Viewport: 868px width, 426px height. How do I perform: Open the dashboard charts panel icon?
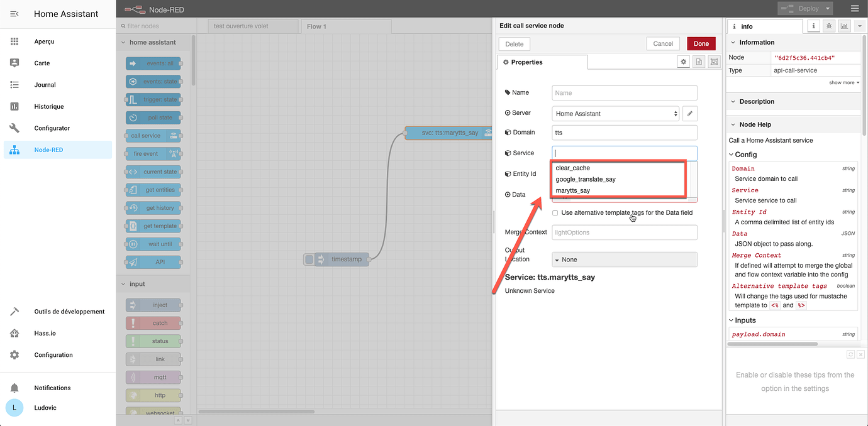coord(843,26)
